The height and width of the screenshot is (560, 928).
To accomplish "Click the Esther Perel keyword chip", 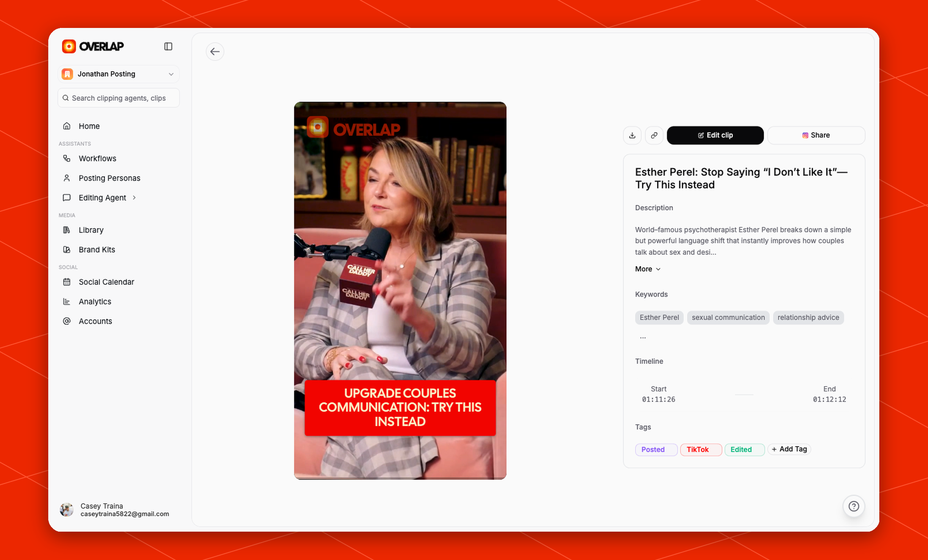I will click(659, 318).
